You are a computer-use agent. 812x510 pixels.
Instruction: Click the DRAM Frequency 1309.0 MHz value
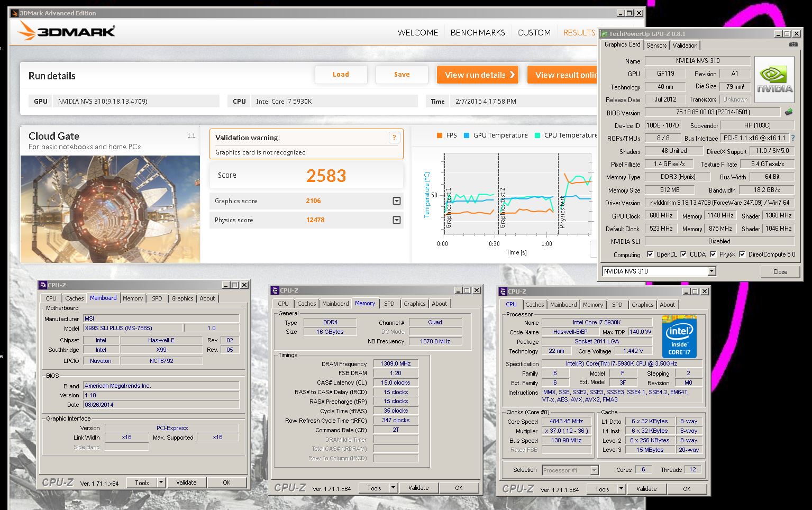pyautogui.click(x=396, y=363)
